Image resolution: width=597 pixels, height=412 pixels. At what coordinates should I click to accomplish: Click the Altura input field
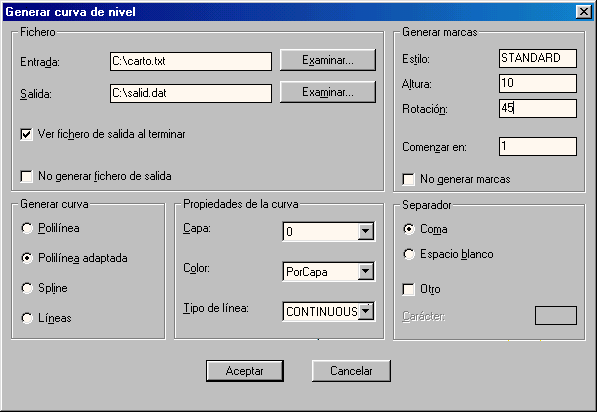538,83
